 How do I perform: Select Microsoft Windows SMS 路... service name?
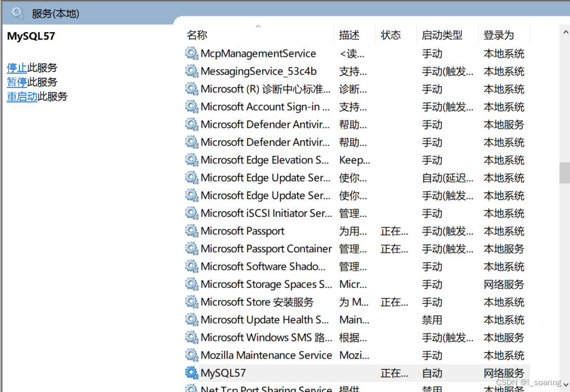click(x=266, y=337)
